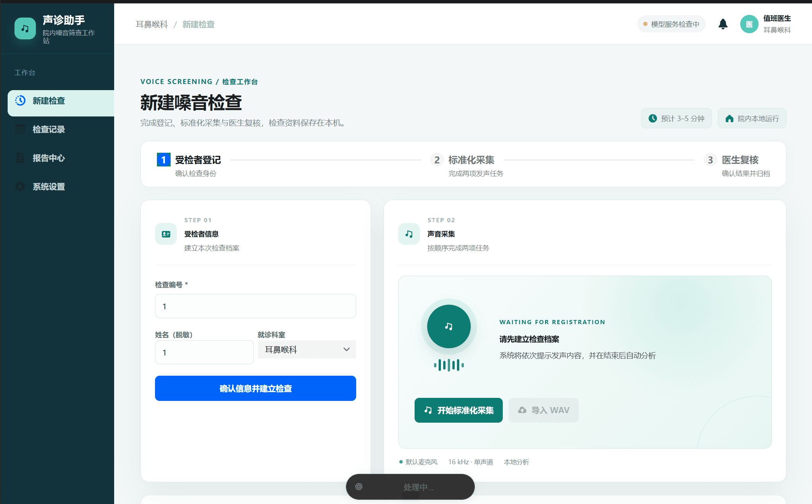Select step 1 受检者登记
The image size is (812, 504).
coord(189,165)
